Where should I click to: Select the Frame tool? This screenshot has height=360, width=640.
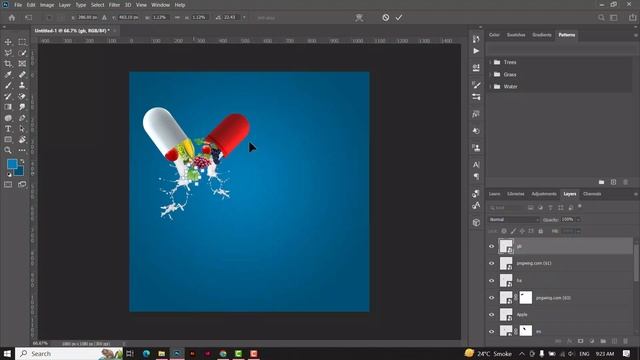pyautogui.click(x=22, y=64)
